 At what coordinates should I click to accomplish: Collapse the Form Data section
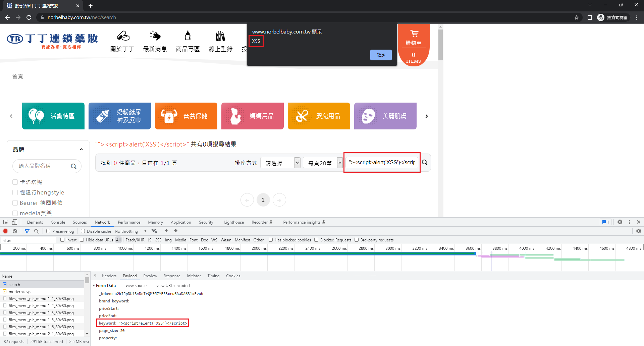(x=94, y=286)
